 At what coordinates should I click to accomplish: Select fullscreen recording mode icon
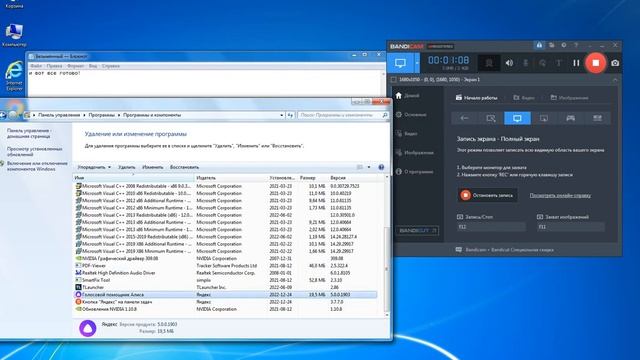coord(517,118)
